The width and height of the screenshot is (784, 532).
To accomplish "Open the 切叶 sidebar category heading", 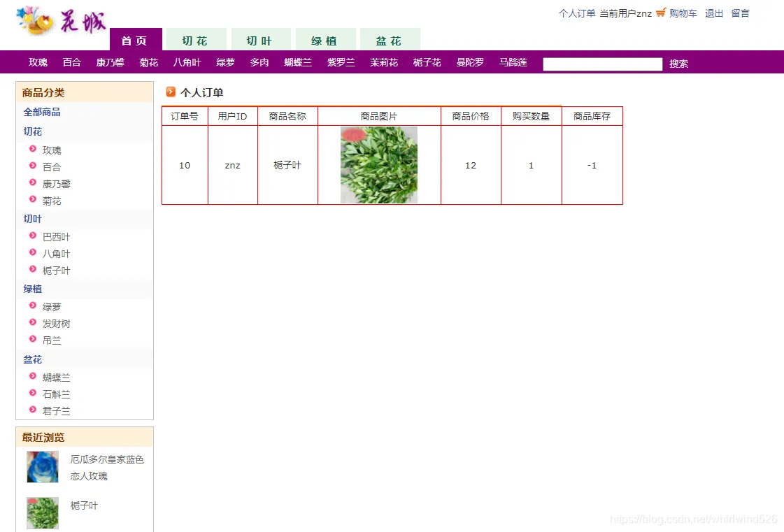I will click(32, 219).
